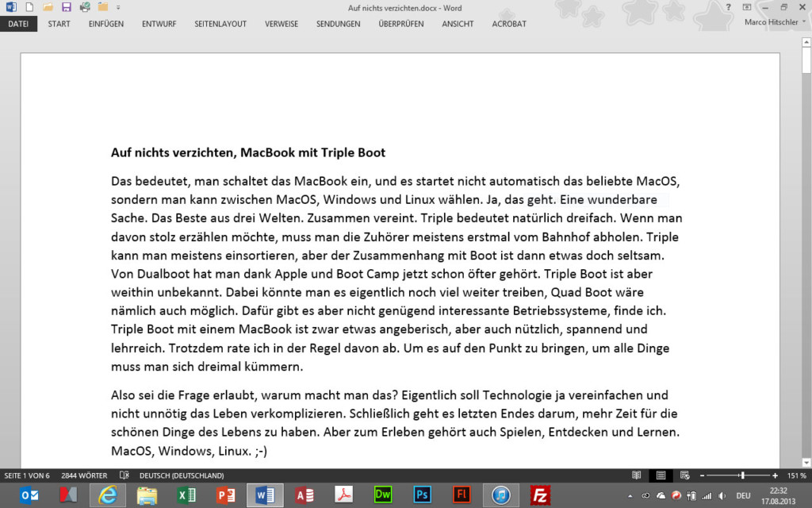Screen dimensions: 812x508
Task: Launch Adobe Flash from the taskbar
Action: point(462,495)
